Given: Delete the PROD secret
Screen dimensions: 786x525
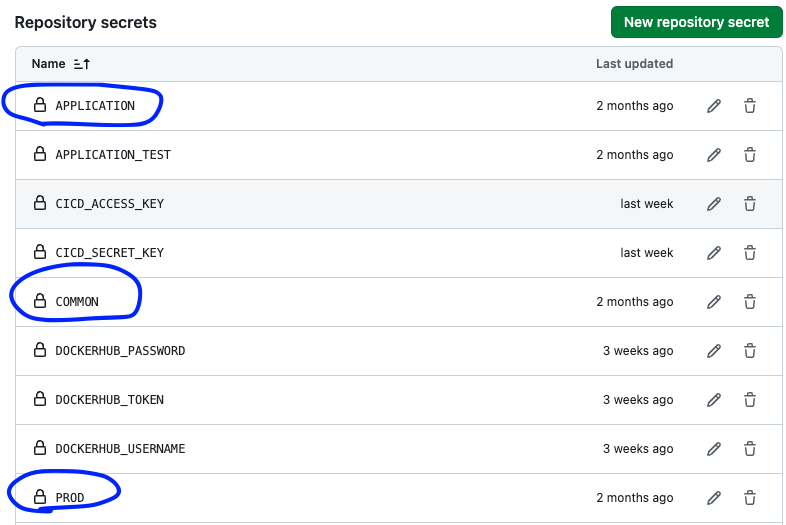Looking at the screenshot, I should (750, 498).
